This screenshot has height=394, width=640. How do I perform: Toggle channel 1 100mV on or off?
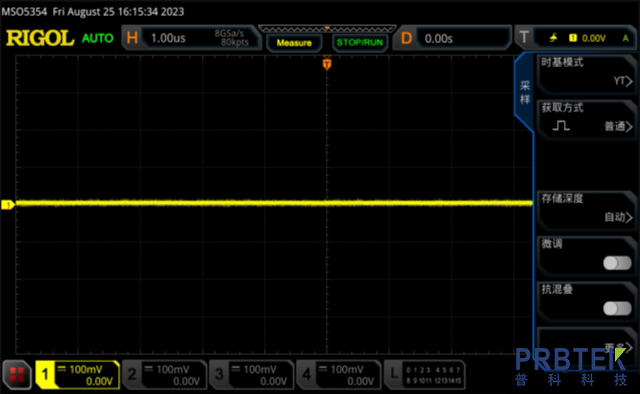[x=78, y=374]
